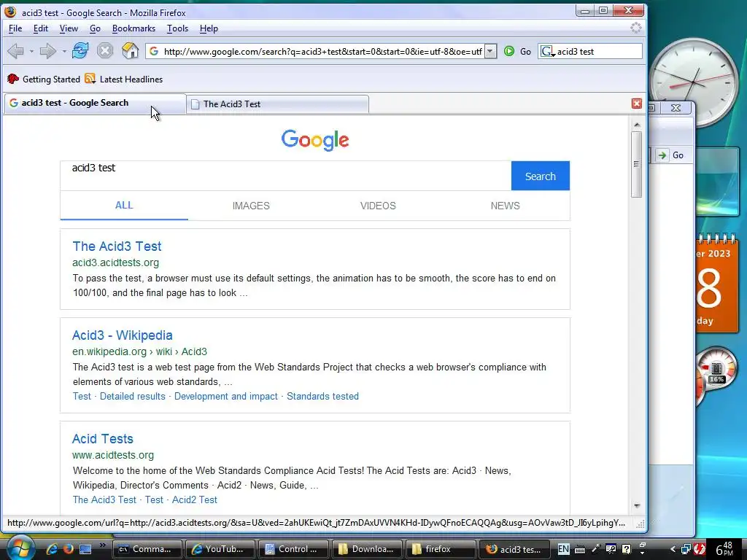
Task: Click the vertical scrollbar thumb
Action: coord(636,164)
